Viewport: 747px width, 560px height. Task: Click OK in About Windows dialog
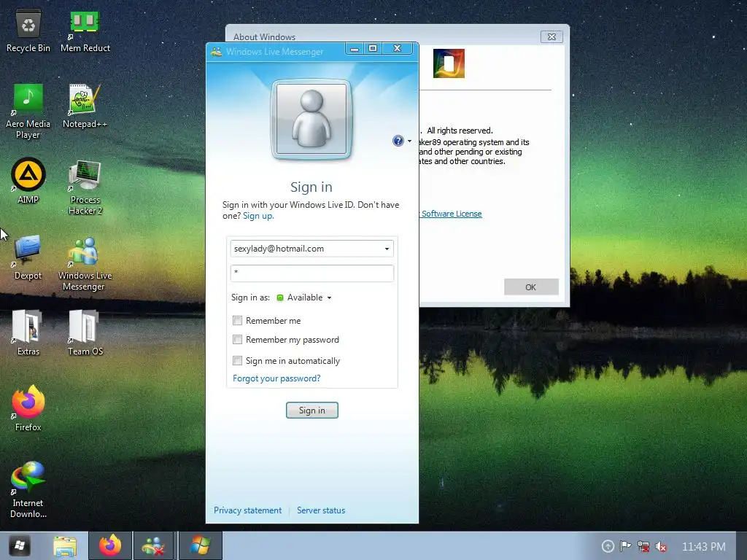(x=531, y=287)
